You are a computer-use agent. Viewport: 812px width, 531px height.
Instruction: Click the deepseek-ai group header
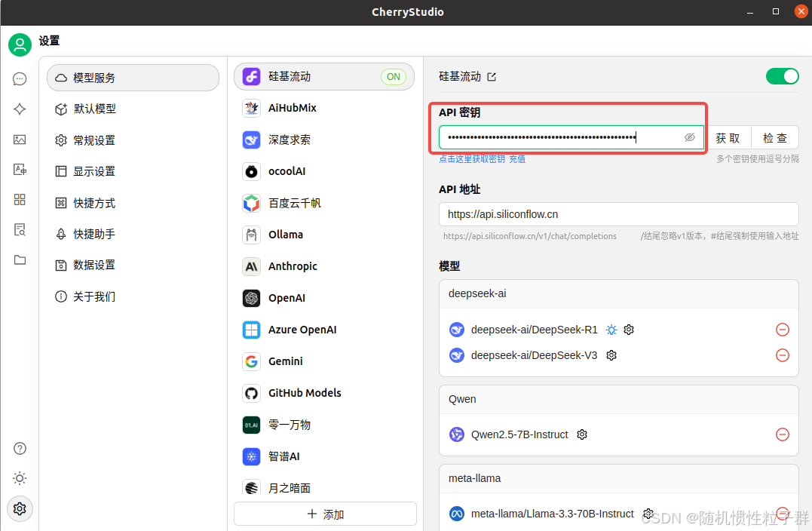619,293
